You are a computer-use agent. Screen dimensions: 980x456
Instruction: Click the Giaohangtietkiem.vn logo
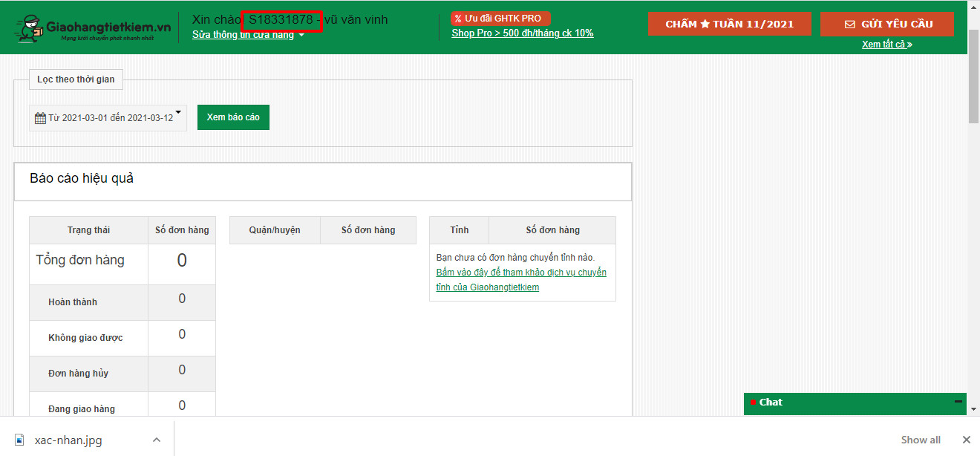click(94, 28)
